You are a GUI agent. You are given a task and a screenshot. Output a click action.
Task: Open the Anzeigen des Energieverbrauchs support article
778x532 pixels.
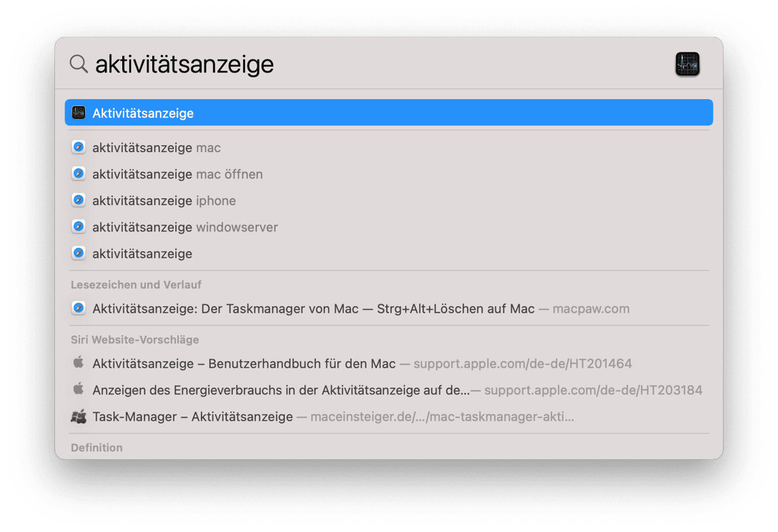point(281,390)
